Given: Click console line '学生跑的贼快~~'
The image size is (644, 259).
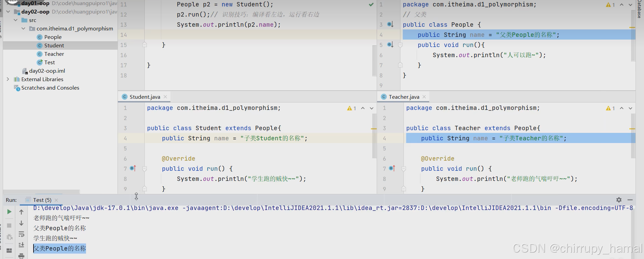Looking at the screenshot, I should [x=55, y=238].
